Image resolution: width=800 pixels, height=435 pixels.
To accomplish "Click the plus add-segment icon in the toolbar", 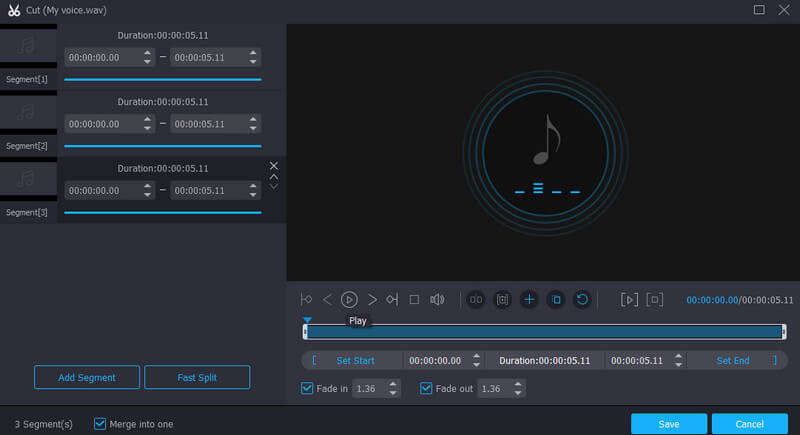I will [x=529, y=299].
